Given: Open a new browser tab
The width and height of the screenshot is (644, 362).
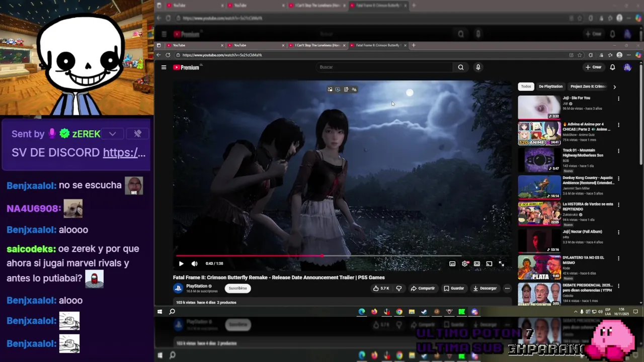Looking at the screenshot, I should tap(414, 45).
